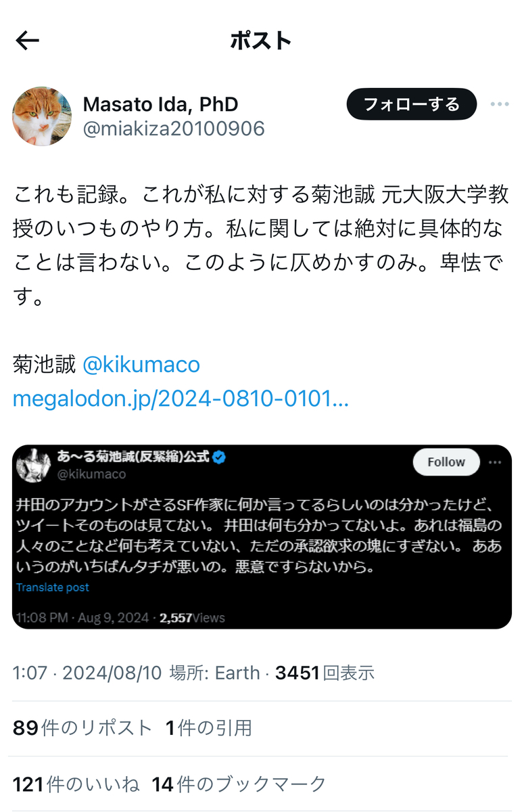This screenshot has height=812, width=524.
Task: Click the blue verified badge in embedded tweet
Action: pos(218,457)
